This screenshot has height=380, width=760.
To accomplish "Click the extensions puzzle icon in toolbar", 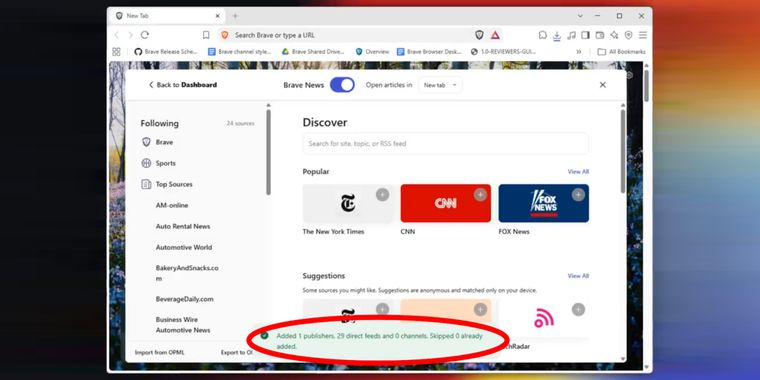I will 542,35.
